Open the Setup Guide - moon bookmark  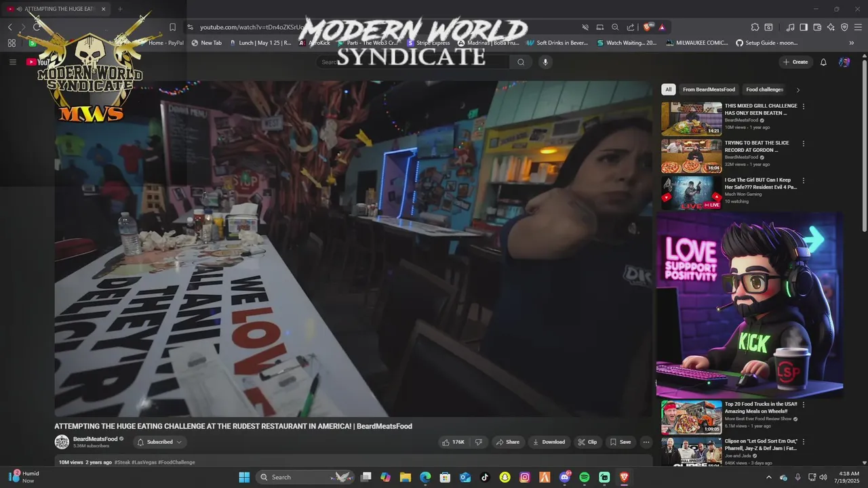[x=766, y=43]
